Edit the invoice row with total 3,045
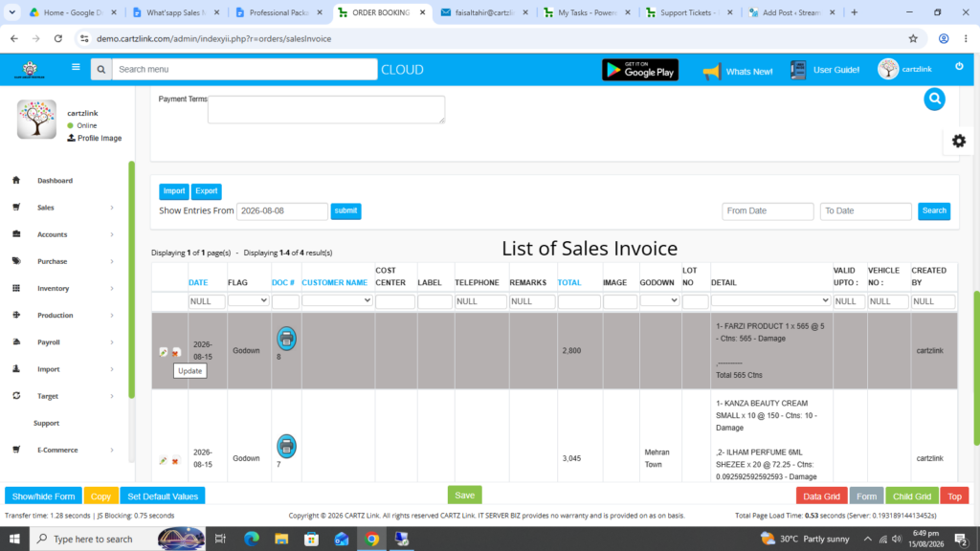 click(x=163, y=460)
